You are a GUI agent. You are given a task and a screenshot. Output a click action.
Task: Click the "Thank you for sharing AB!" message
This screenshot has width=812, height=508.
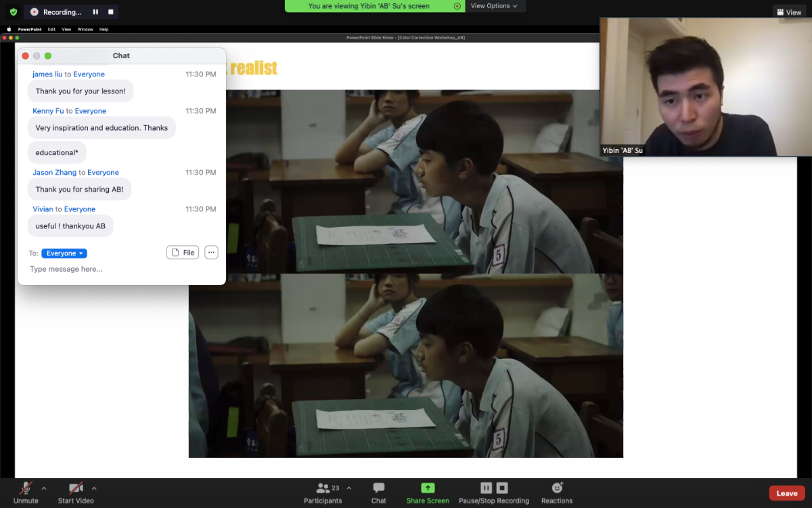point(79,190)
